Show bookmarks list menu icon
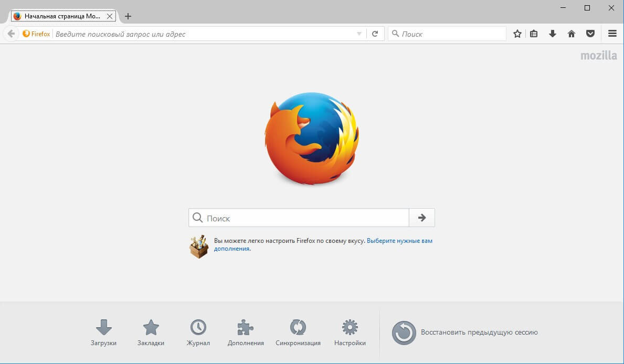 click(x=534, y=34)
